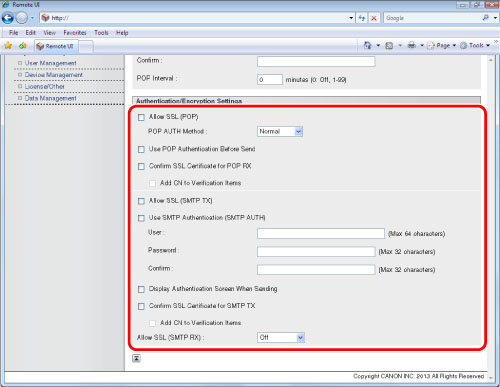This screenshot has width=500, height=387.
Task: Open the recent pages dropdown arrow
Action: [32, 18]
